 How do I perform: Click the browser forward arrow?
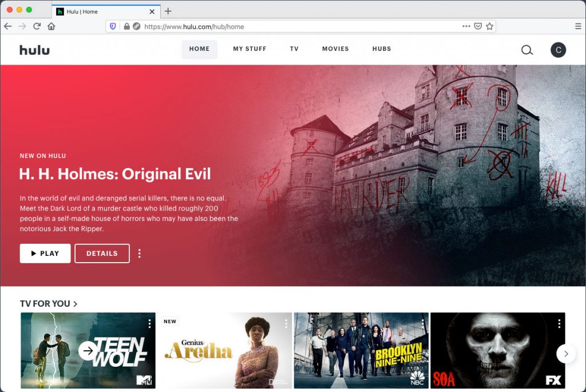click(22, 26)
